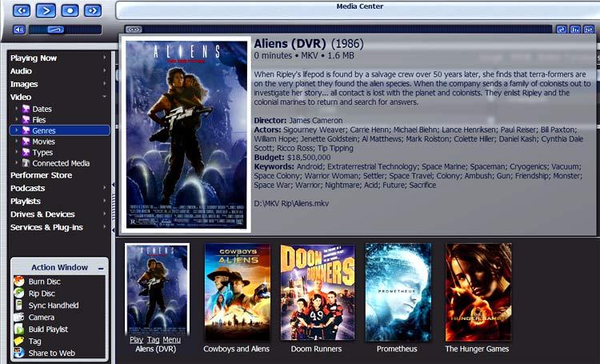Mute audio with the speaker icon
This screenshot has height=364, width=600.
tap(19, 30)
